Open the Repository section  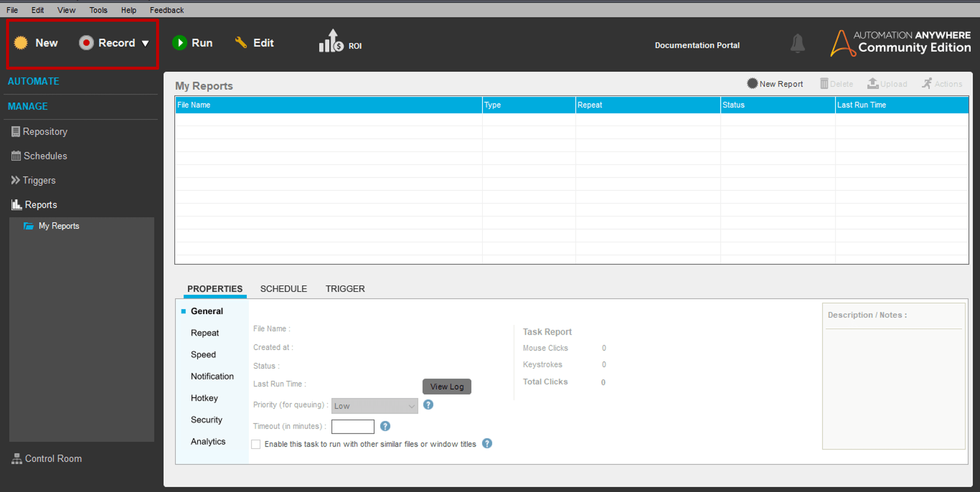[x=45, y=131]
